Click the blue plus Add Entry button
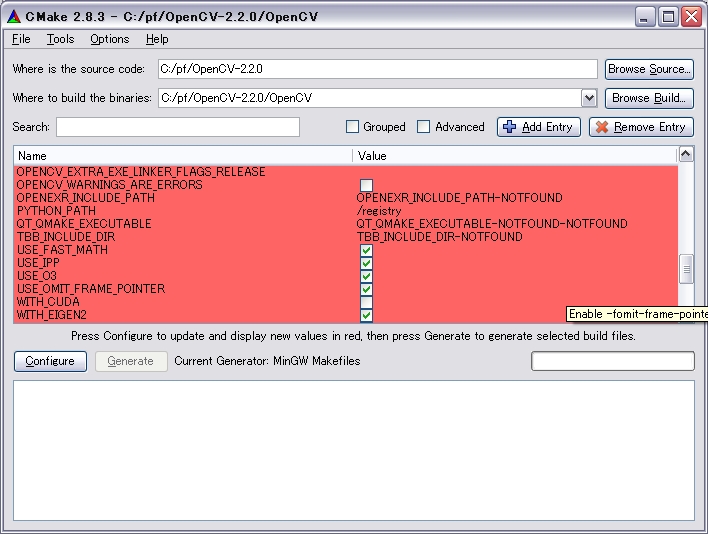This screenshot has height=534, width=708. pyautogui.click(x=539, y=127)
